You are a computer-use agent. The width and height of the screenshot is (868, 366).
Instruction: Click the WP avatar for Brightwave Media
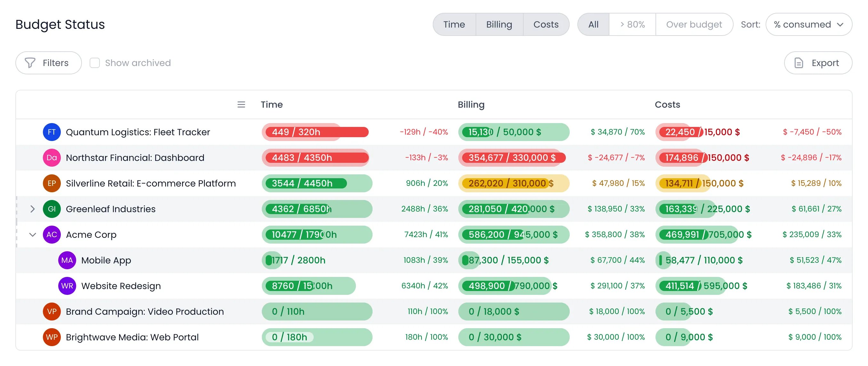click(52, 337)
